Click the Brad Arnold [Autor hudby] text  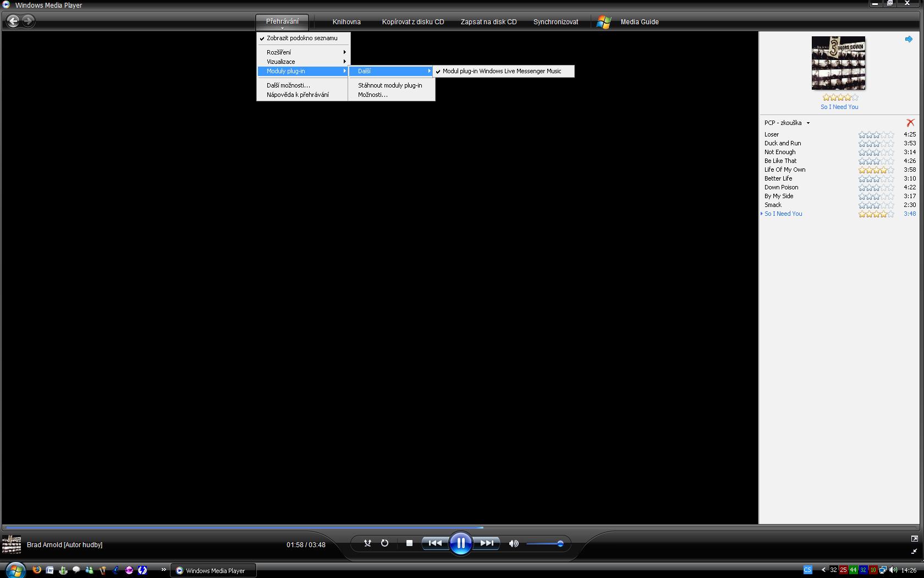[64, 545]
